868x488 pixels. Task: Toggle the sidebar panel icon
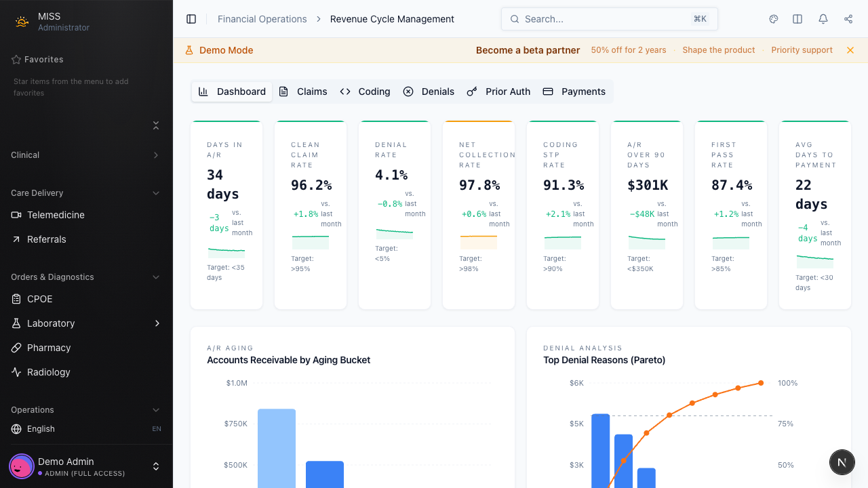coord(191,19)
